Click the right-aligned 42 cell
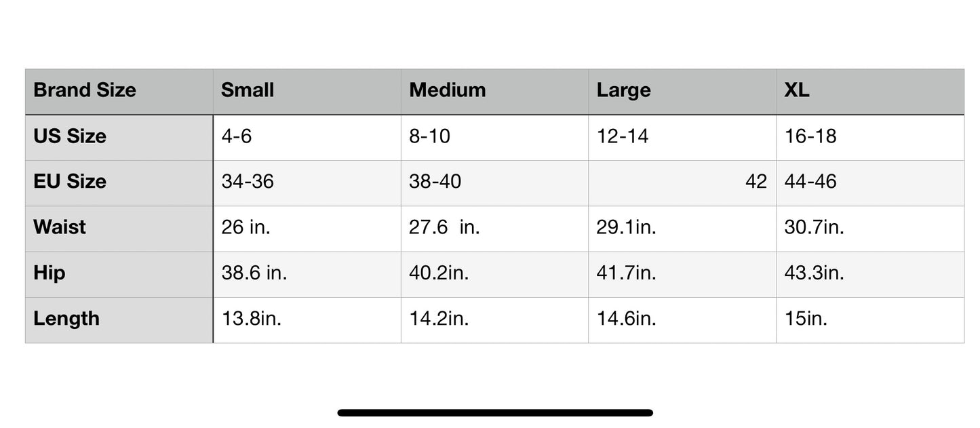The height and width of the screenshot is (428, 980). (x=682, y=183)
